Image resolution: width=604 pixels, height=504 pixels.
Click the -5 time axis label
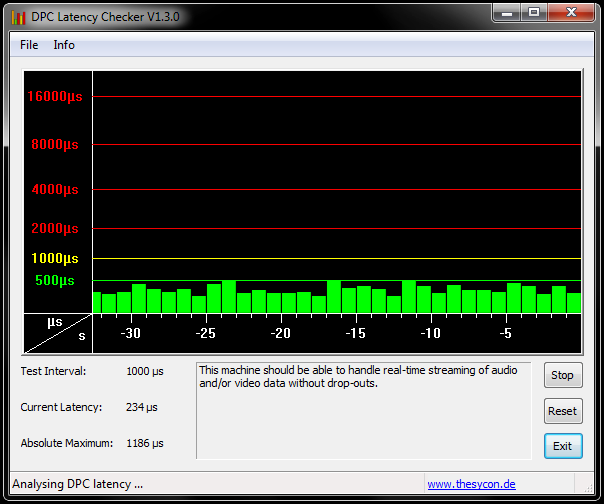tap(506, 333)
